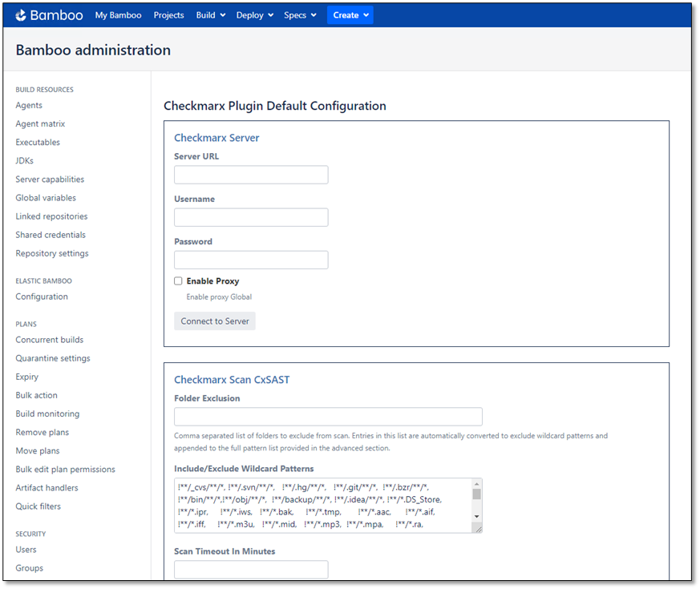The width and height of the screenshot is (700, 589).
Task: Click the Checkmarx Plugin Default Configuration heading
Action: (x=275, y=106)
